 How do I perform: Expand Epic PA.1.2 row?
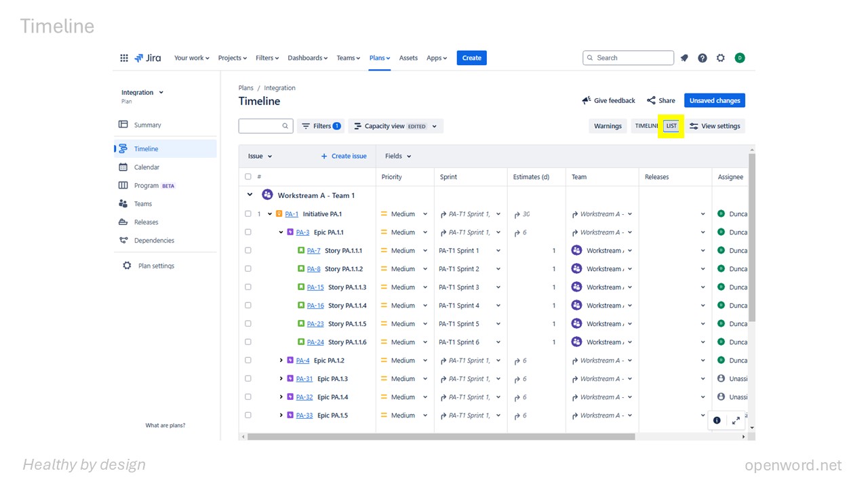click(281, 361)
